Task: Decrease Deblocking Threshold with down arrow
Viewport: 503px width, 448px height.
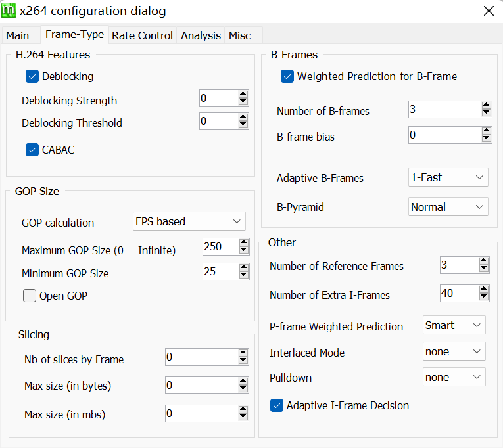Action: tap(243, 125)
